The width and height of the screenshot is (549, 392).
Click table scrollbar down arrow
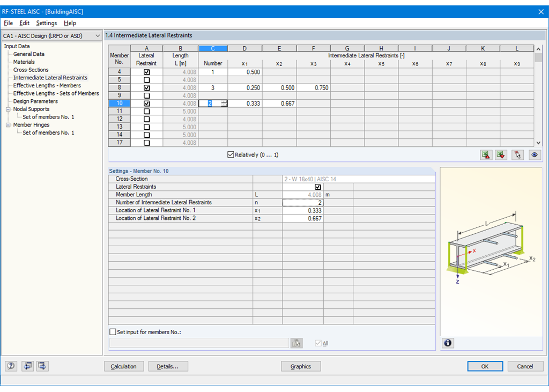538,143
